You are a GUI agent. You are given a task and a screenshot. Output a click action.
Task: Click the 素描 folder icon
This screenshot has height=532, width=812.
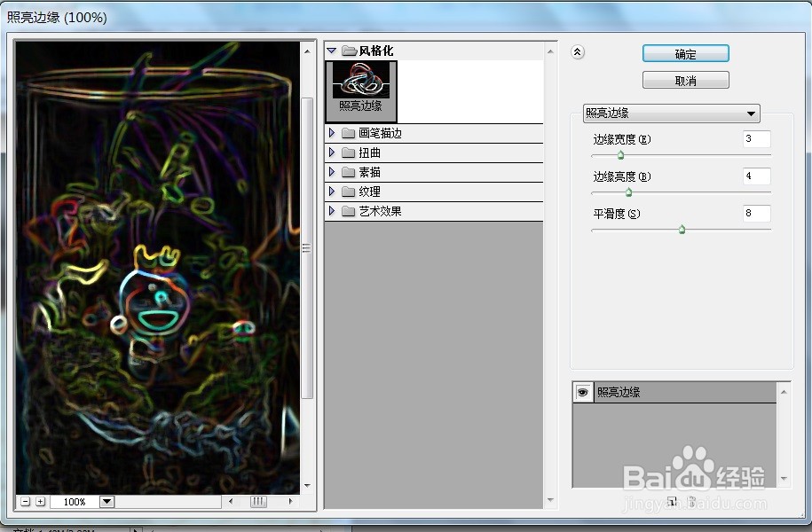(349, 172)
